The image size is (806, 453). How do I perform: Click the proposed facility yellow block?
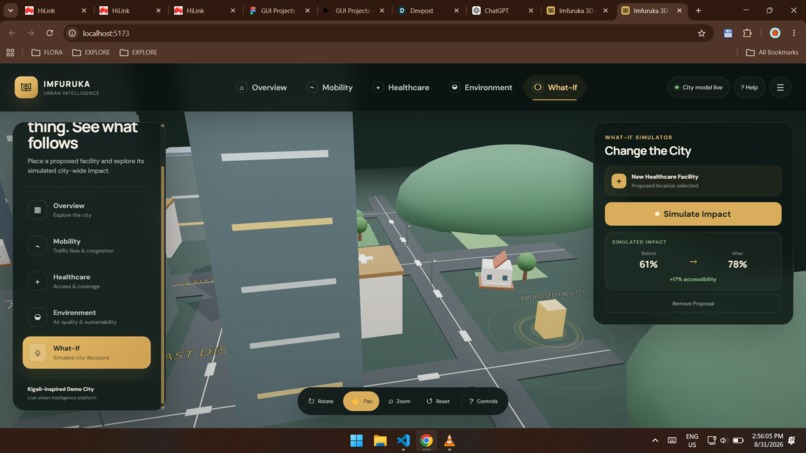tap(550, 320)
